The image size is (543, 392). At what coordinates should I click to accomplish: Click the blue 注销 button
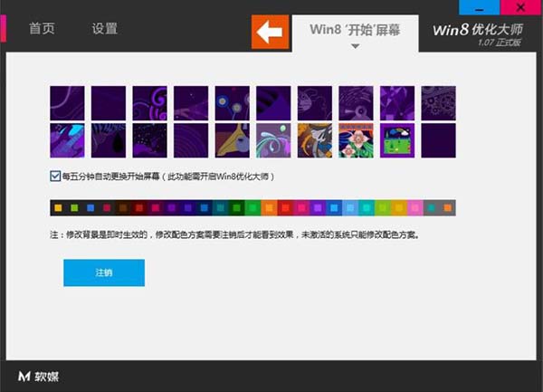tap(104, 272)
